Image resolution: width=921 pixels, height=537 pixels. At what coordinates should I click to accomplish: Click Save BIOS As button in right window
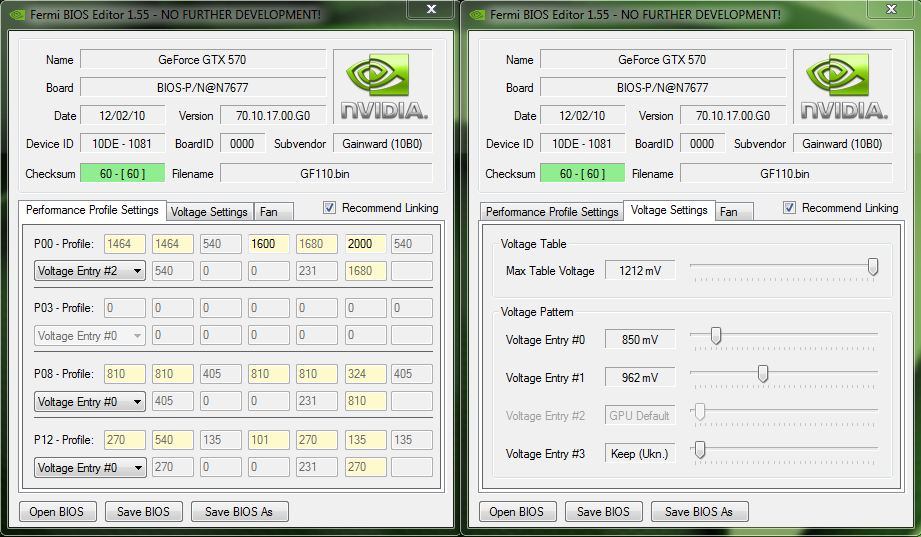(x=699, y=512)
